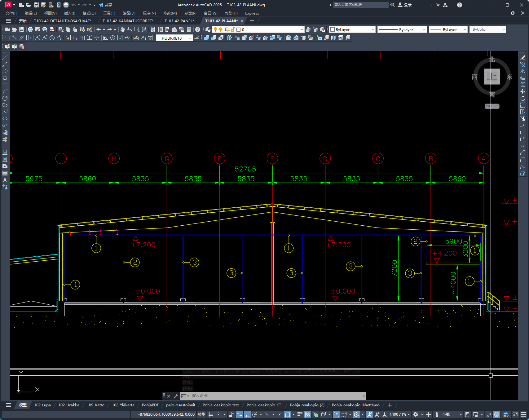
Task: Toggle dynamic UCS in status bar
Action: pyautogui.click(x=336, y=414)
